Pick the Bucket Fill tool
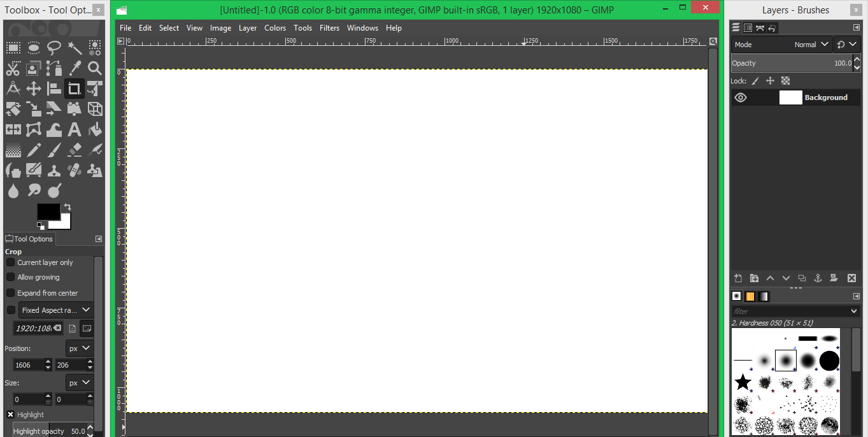The height and width of the screenshot is (437, 868). (95, 129)
